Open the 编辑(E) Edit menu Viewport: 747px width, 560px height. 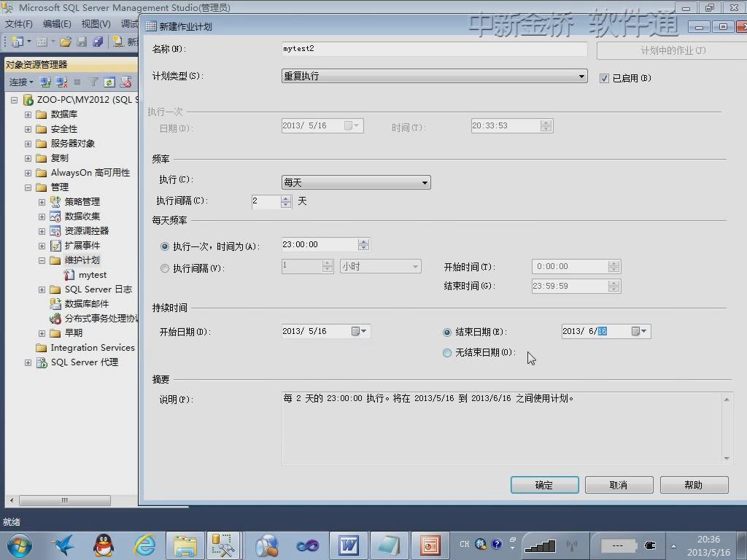(57, 24)
